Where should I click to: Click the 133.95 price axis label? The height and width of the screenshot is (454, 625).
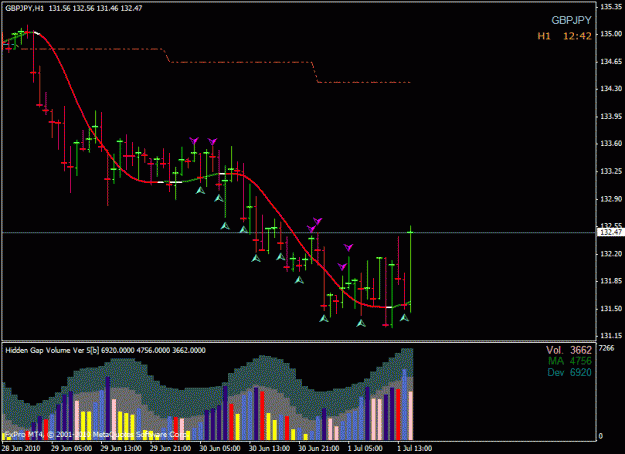pyautogui.click(x=611, y=116)
